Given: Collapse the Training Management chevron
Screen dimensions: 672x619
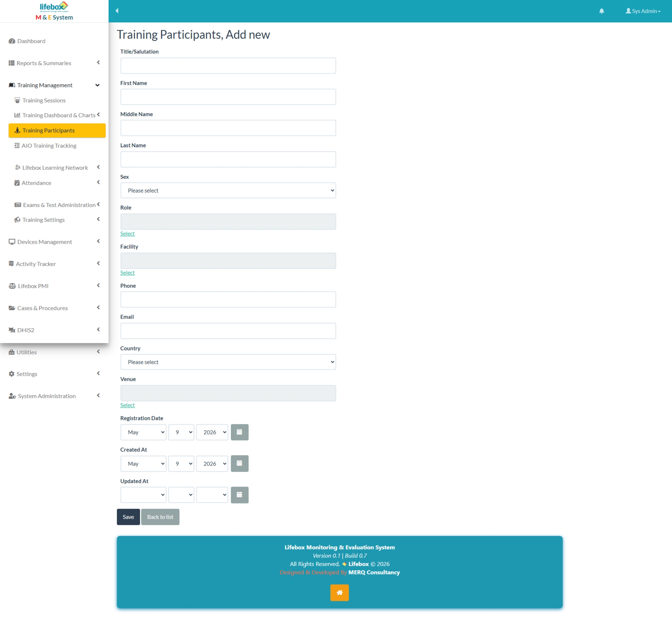Looking at the screenshot, I should tap(97, 85).
